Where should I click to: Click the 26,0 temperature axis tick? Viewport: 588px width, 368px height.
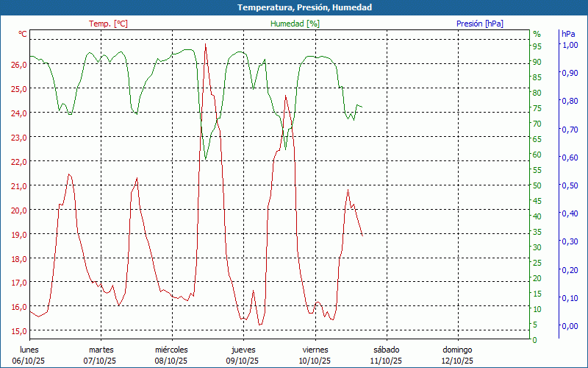click(19, 64)
